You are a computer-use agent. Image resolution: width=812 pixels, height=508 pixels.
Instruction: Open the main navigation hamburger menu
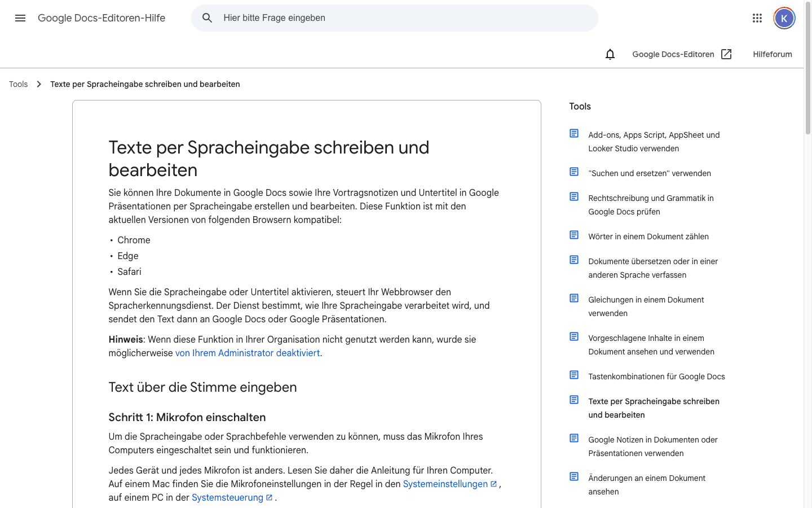coord(20,18)
